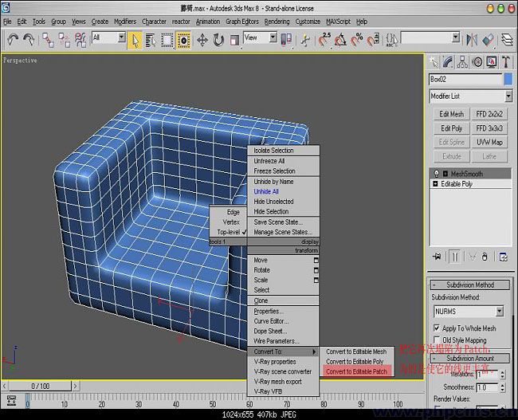Viewport: 518px width, 420px height.
Task: Open the named selection sets dropdown
Action: pyautogui.click(x=456, y=37)
